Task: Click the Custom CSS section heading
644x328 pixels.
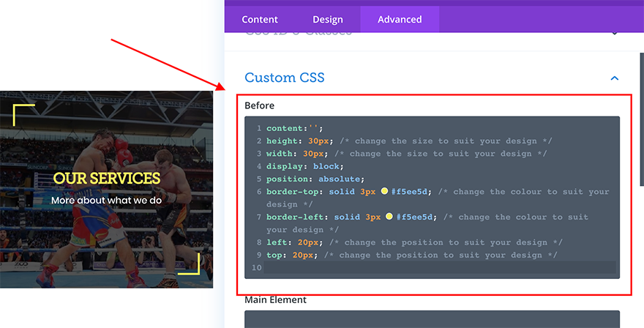Action: pyautogui.click(x=284, y=78)
